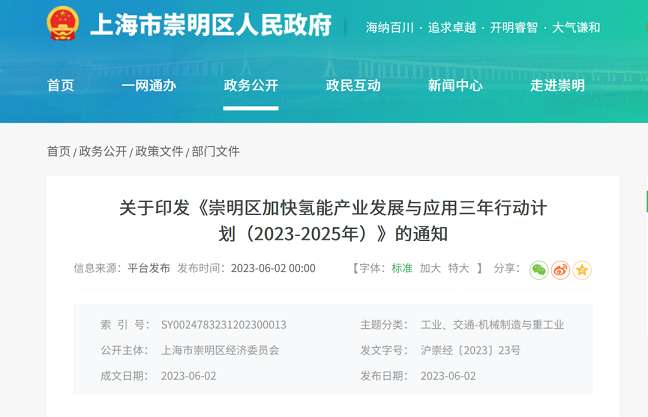Set font size to 标准

point(401,268)
